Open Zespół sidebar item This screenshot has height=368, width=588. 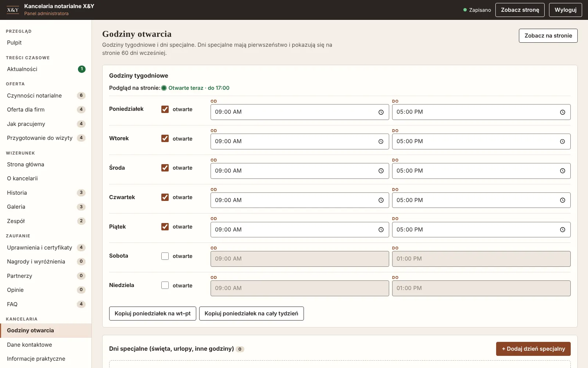pos(46,221)
